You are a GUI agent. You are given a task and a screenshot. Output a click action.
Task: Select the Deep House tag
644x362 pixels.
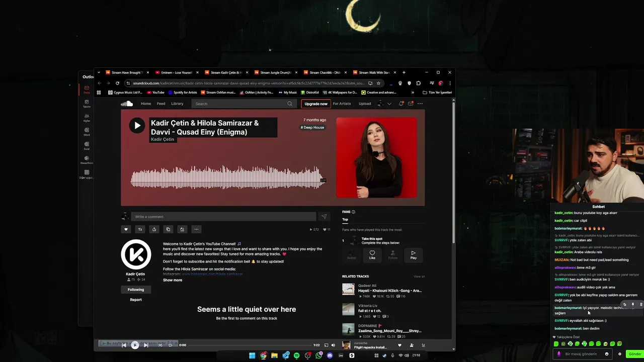pos(312,128)
